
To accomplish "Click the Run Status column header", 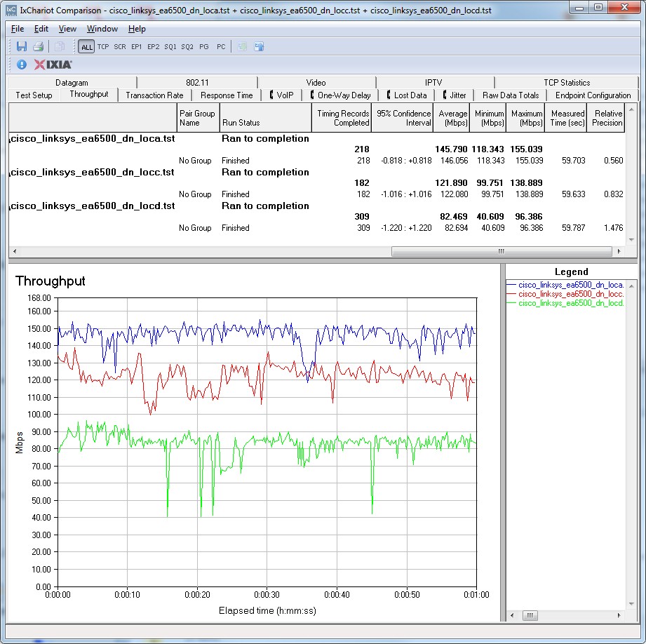I will click(x=265, y=118).
